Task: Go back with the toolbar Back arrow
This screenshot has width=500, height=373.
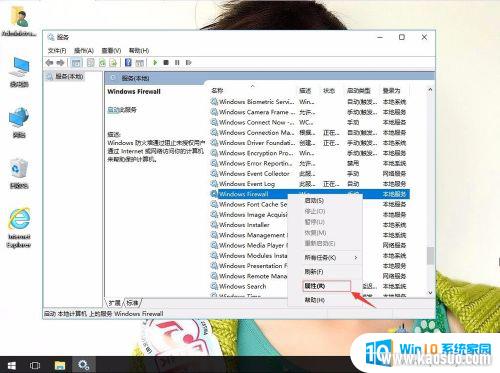Action: pyautogui.click(x=50, y=63)
